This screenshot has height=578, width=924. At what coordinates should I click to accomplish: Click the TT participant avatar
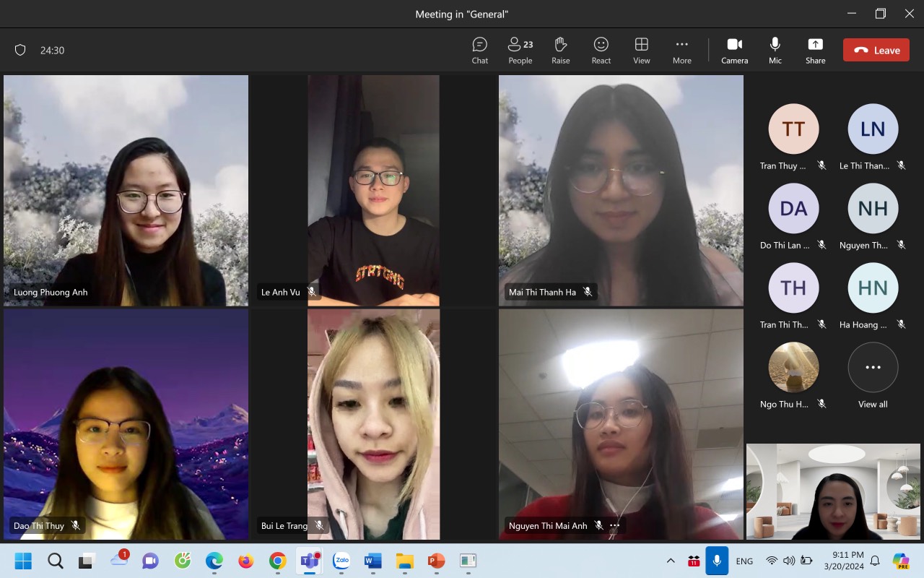[x=793, y=129]
